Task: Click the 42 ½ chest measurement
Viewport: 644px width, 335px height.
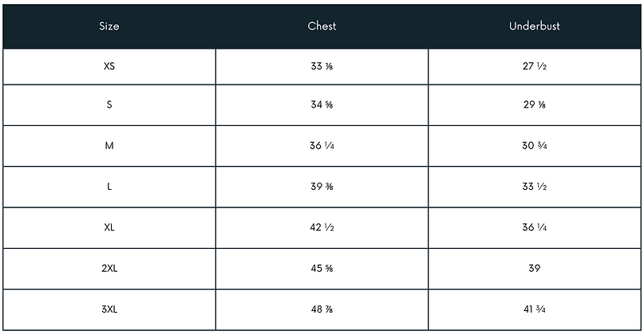Action: 322,227
